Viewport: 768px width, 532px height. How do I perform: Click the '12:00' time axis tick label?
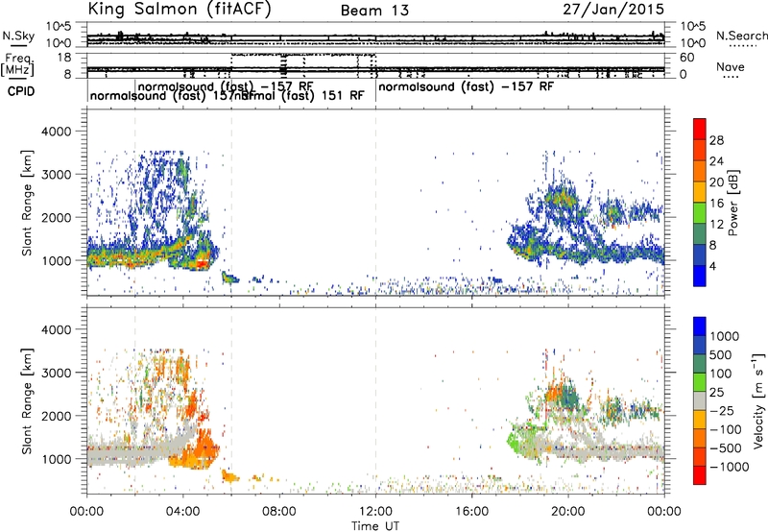pos(375,512)
